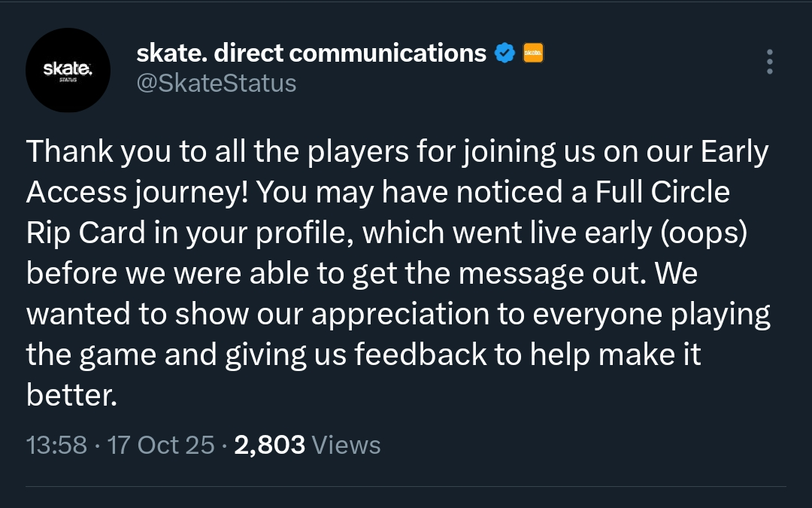
Task: Click the orange skate. affiliate badge
Action: (532, 53)
